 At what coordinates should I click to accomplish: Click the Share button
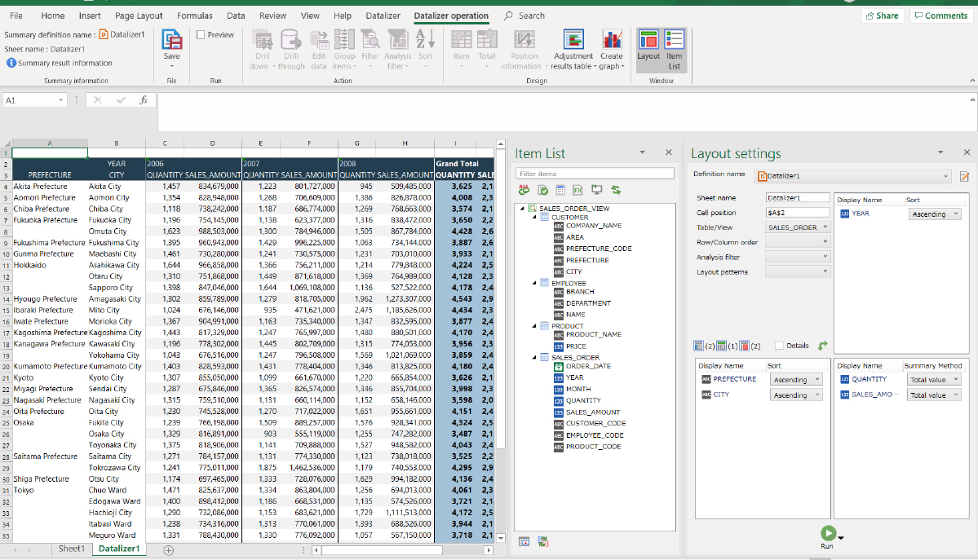click(x=882, y=15)
